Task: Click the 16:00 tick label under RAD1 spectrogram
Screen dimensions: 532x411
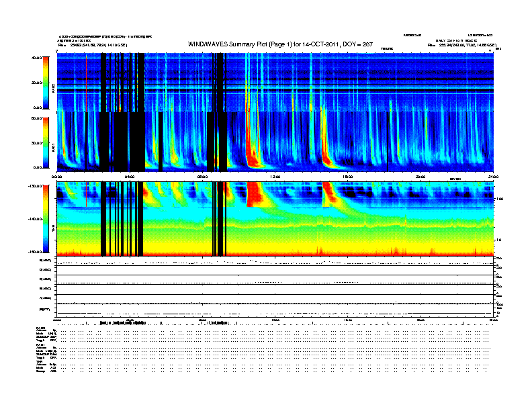Action: click(x=348, y=177)
